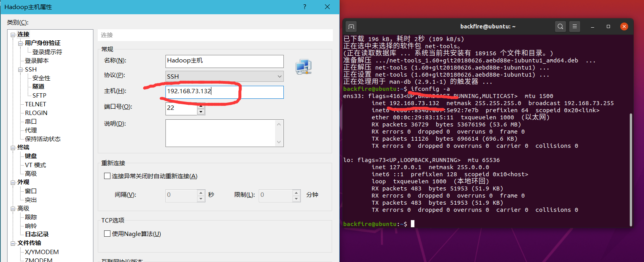Collapse the 高级 category tree node
The height and width of the screenshot is (262, 644).
click(13, 209)
